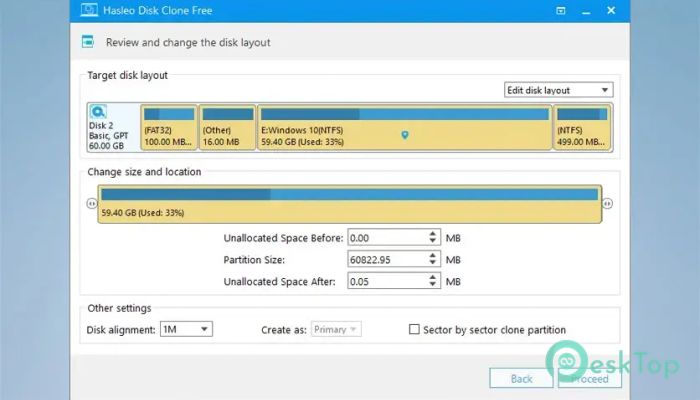Select the Disk 2 Basic GPT entry
The width and height of the screenshot is (700, 400).
(x=113, y=127)
